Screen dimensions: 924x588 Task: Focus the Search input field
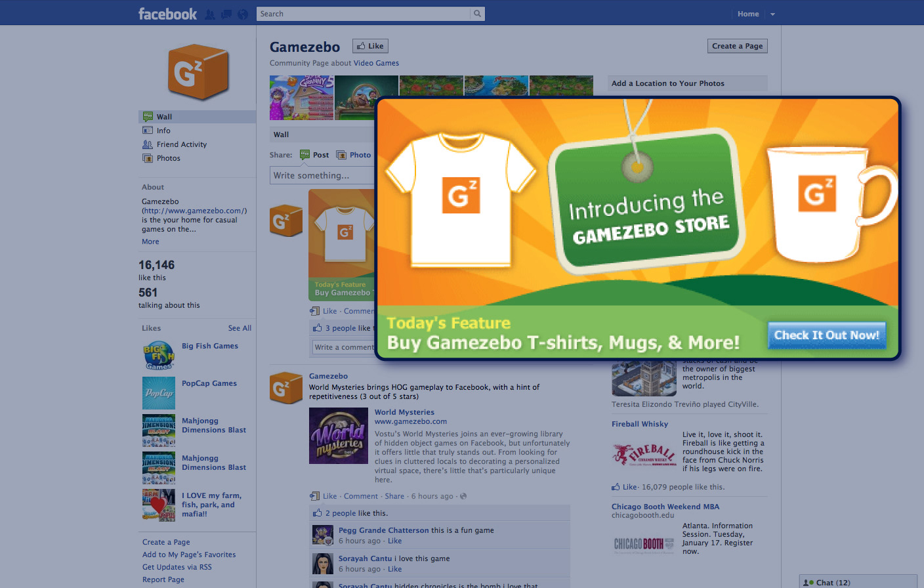point(364,14)
